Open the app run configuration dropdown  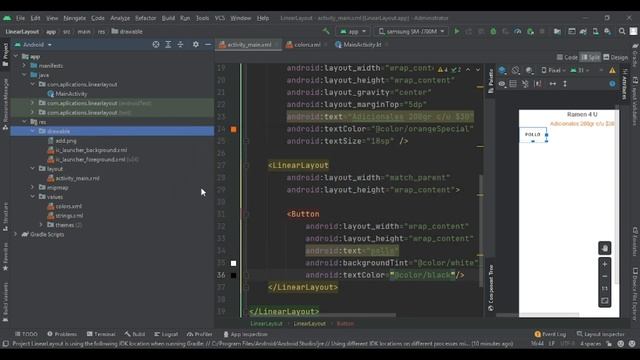click(353, 31)
